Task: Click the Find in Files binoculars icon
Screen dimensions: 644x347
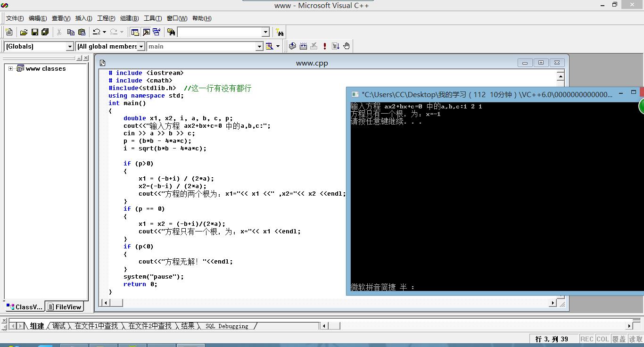Action: tap(171, 32)
